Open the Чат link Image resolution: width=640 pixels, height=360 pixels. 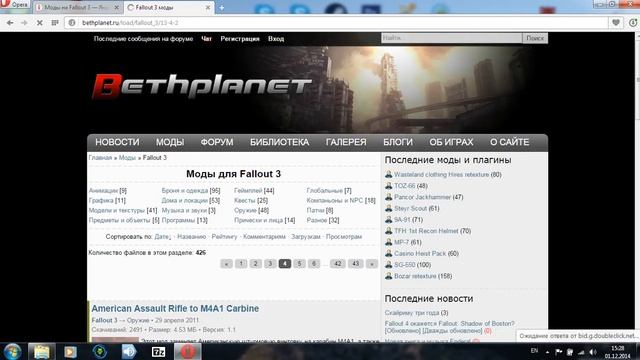click(207, 39)
